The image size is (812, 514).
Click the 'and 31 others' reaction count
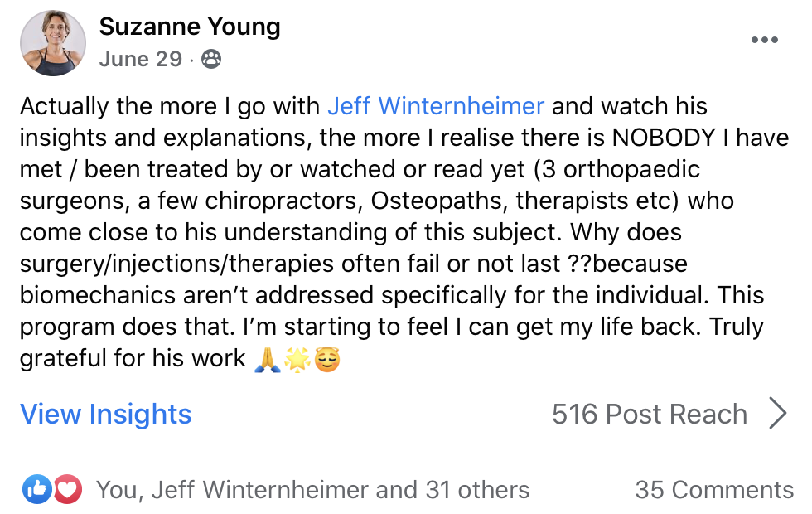click(452, 490)
